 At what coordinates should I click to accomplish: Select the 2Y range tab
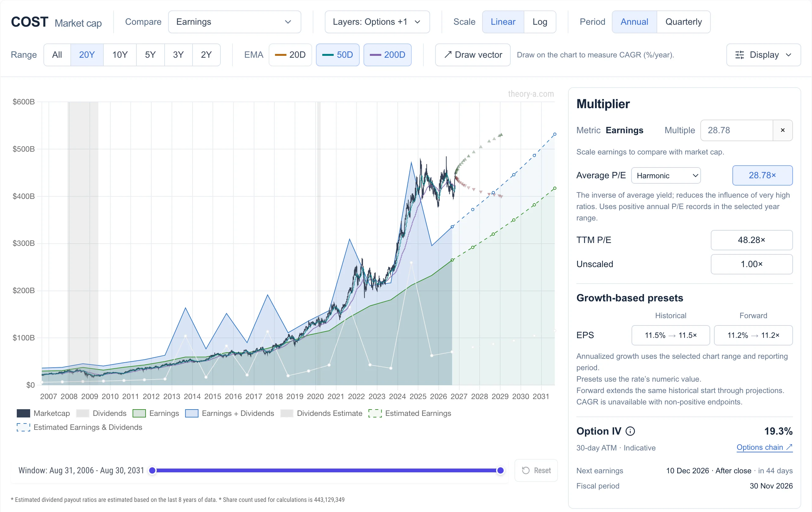click(x=206, y=55)
